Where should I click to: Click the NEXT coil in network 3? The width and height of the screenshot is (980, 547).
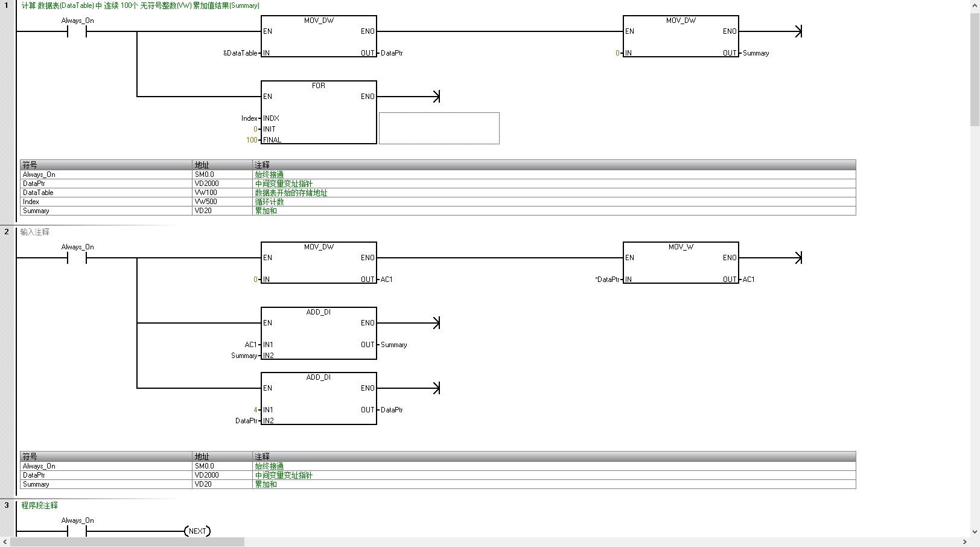click(x=197, y=531)
